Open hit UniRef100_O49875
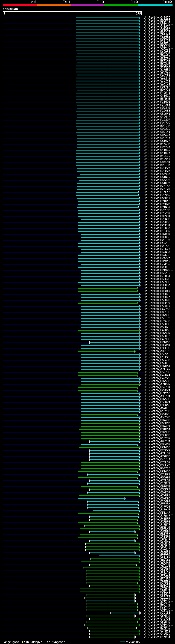175x644 pixels. click(x=157, y=17)
